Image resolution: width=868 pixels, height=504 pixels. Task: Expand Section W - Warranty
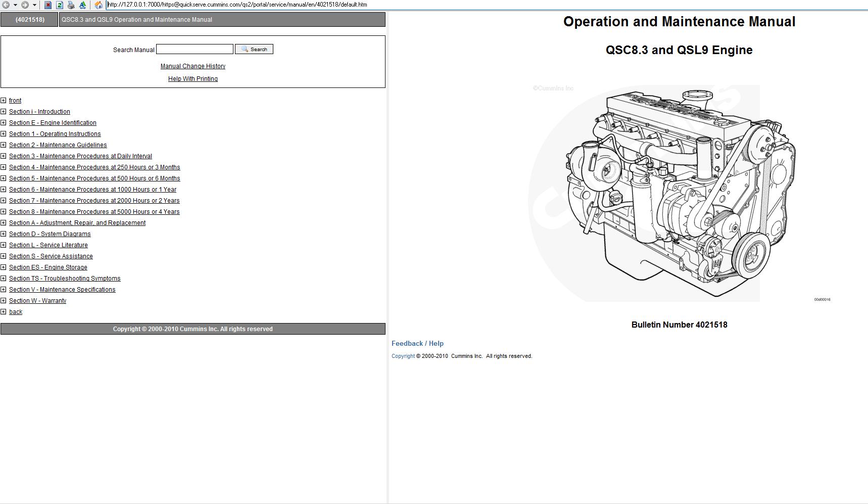(x=4, y=300)
